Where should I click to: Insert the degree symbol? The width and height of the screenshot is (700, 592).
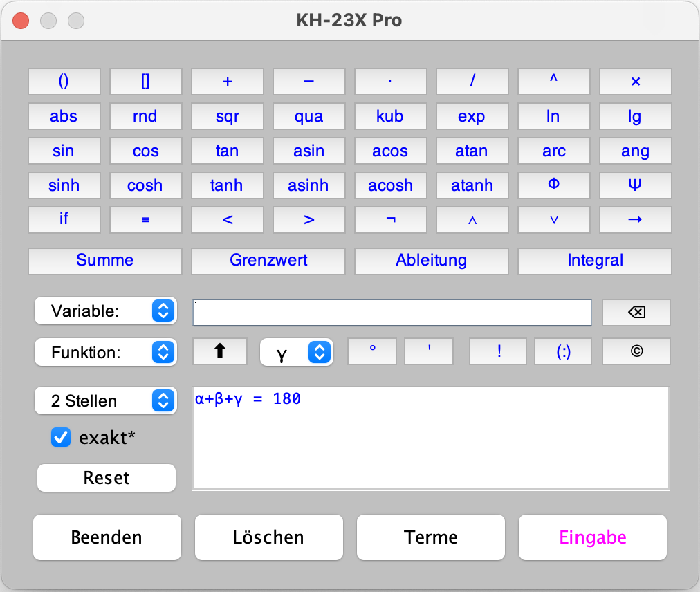point(371,351)
